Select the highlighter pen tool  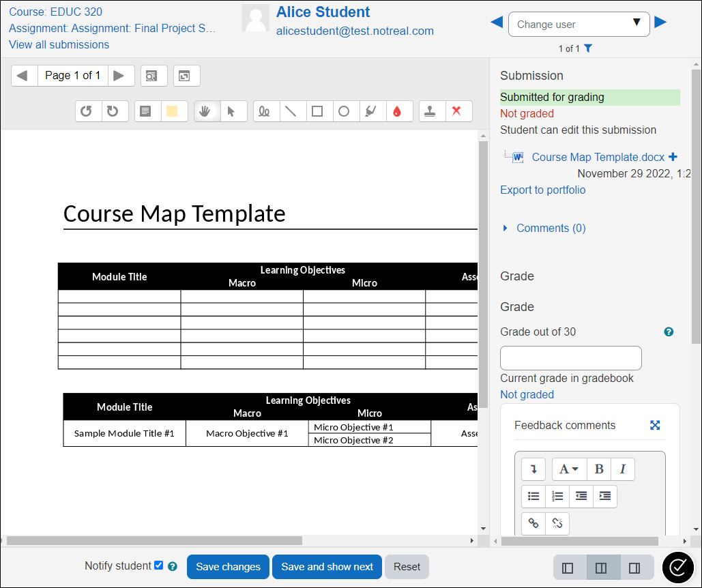370,111
